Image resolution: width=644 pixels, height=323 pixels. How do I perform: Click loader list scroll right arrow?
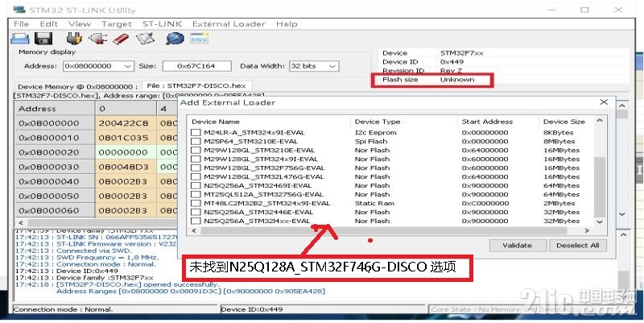point(587,230)
